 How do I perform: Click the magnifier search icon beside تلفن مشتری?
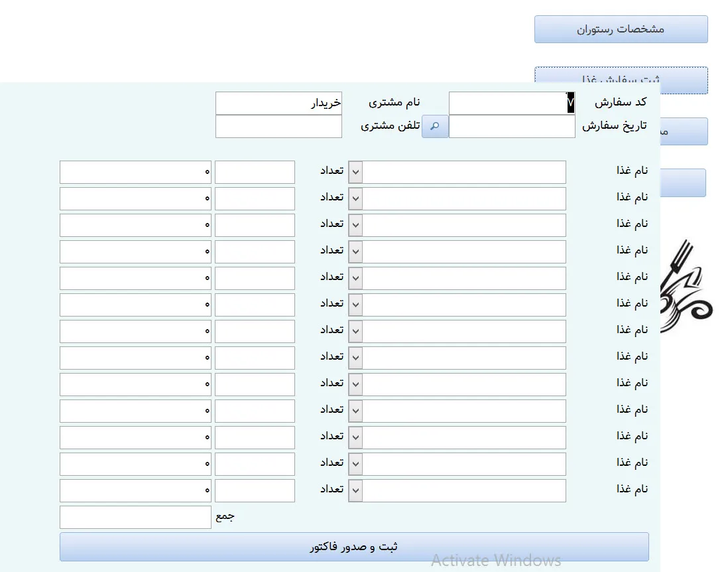coord(435,126)
